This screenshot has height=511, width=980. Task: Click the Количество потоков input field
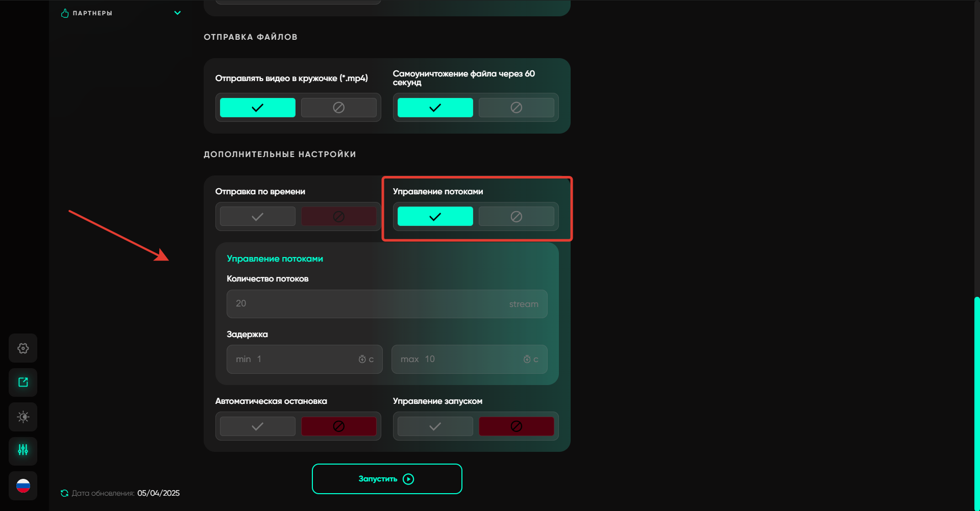pyautogui.click(x=367, y=304)
